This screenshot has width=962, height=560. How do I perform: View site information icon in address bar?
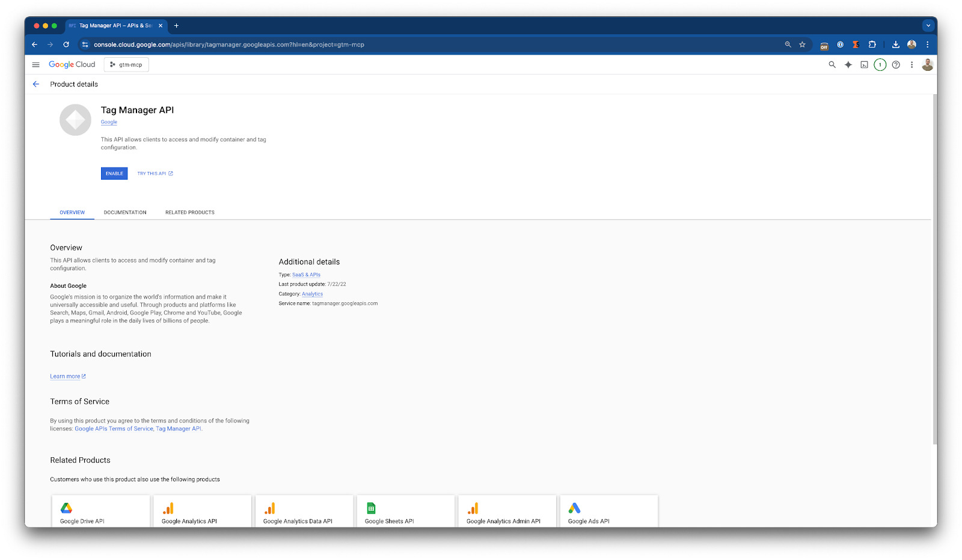click(x=85, y=44)
